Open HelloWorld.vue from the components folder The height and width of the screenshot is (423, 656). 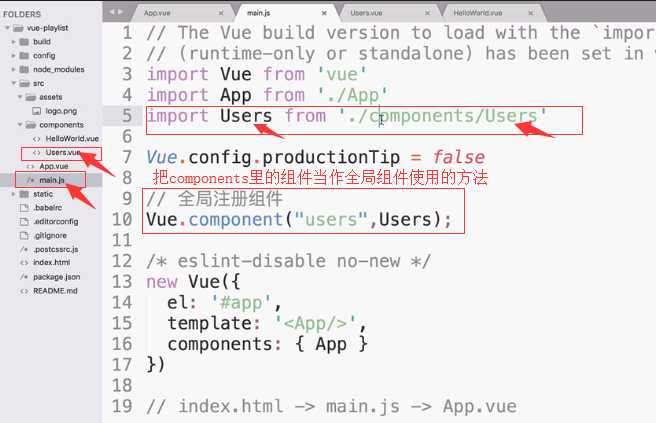click(72, 138)
